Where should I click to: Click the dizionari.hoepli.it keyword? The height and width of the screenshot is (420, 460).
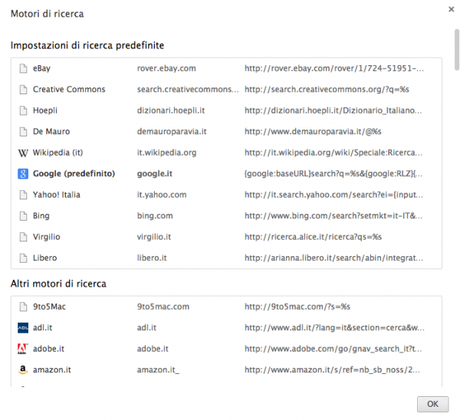click(171, 110)
